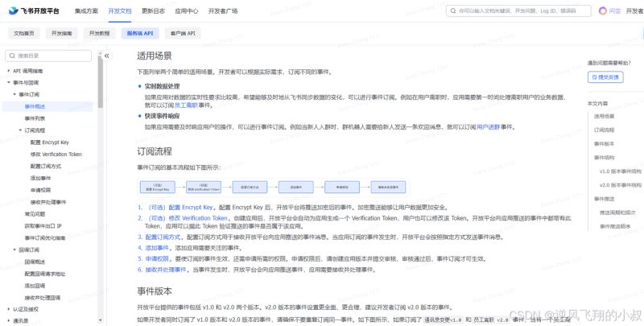This screenshot has width=644, height=326.
Task: Open 配置订阅方式 sidebar item
Action: [x=46, y=167]
